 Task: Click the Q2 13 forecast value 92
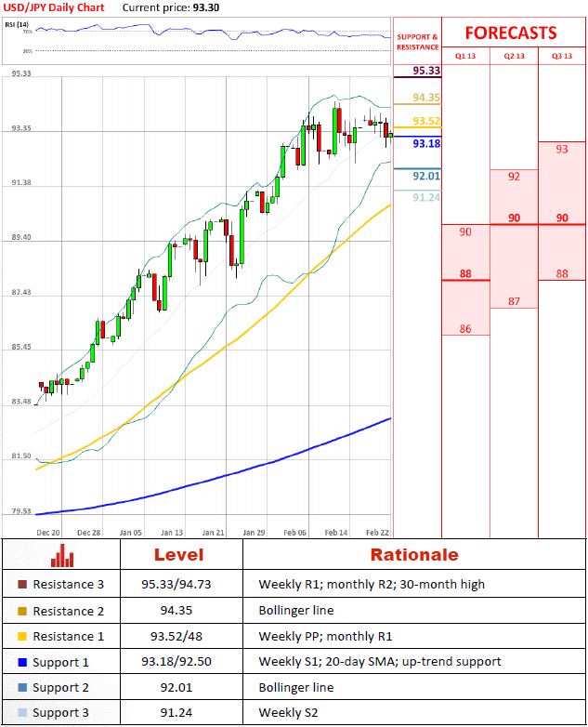point(514,177)
